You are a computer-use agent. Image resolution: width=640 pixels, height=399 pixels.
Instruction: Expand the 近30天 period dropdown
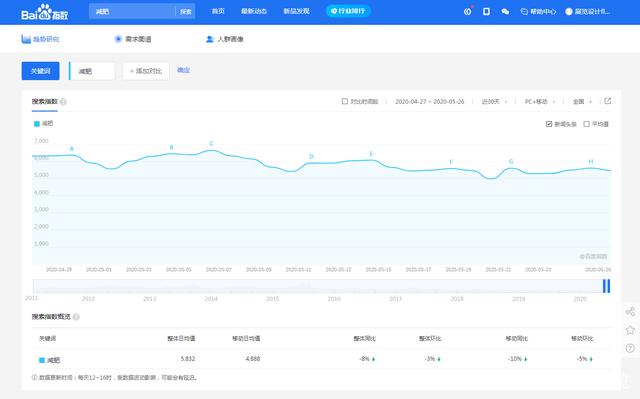494,102
